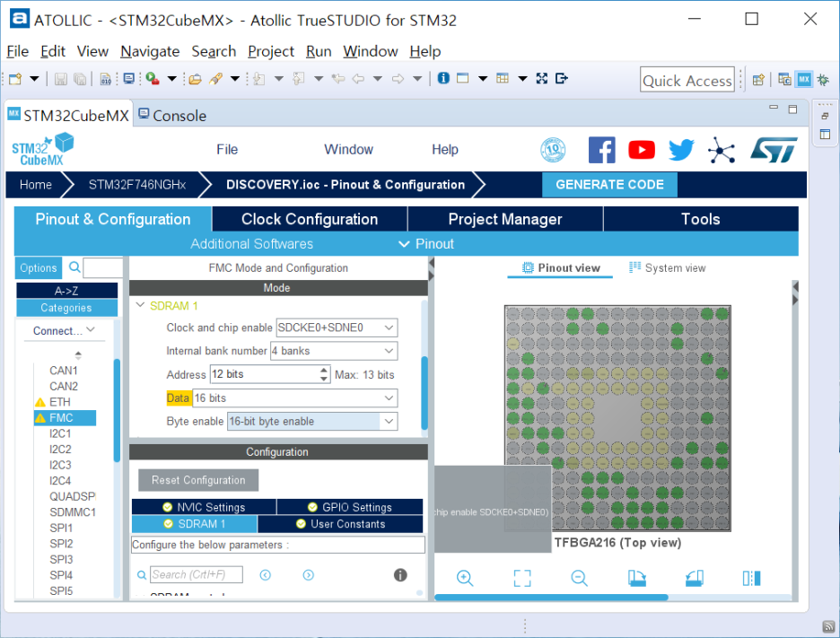Click the GENERATE CODE button
840x638 pixels.
609,185
